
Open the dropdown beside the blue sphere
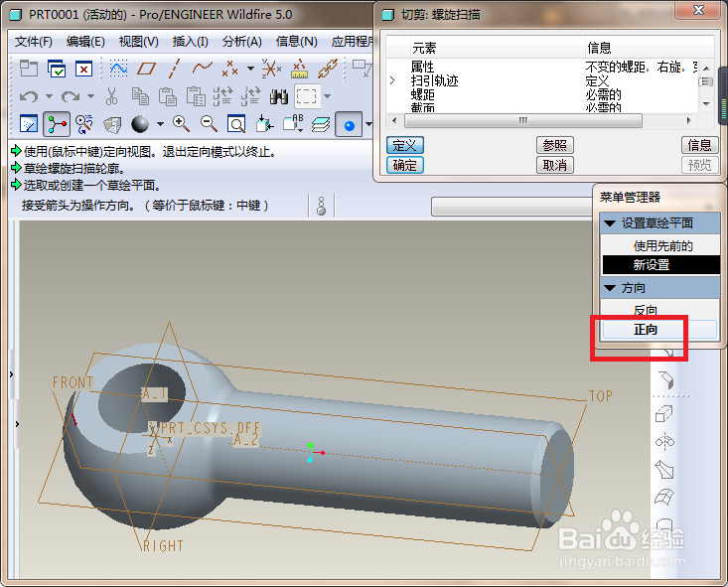coord(368,124)
